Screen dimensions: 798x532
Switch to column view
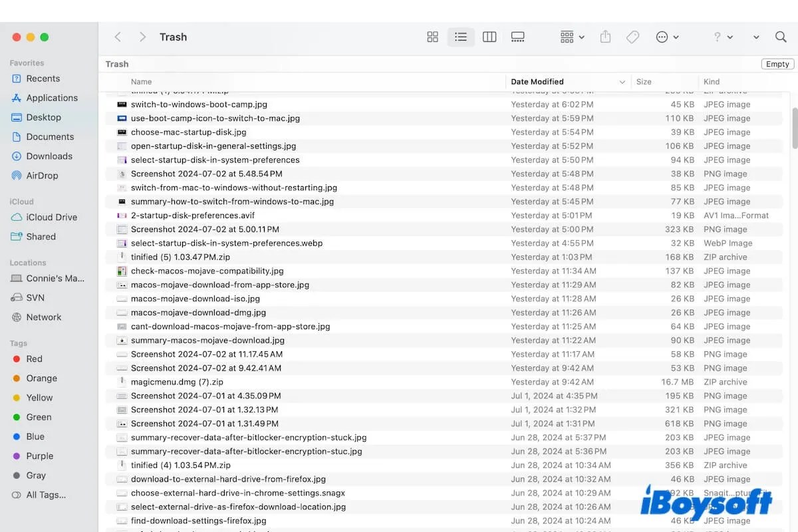coord(489,37)
